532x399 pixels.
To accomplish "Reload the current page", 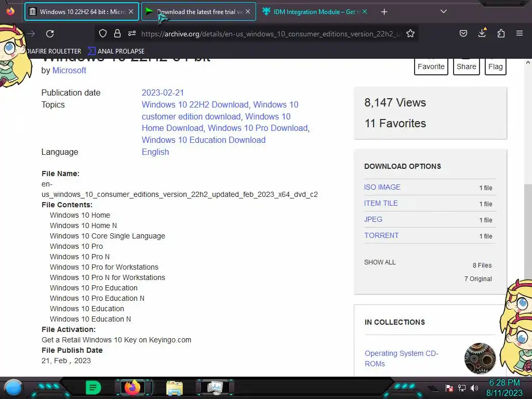I will (50, 34).
